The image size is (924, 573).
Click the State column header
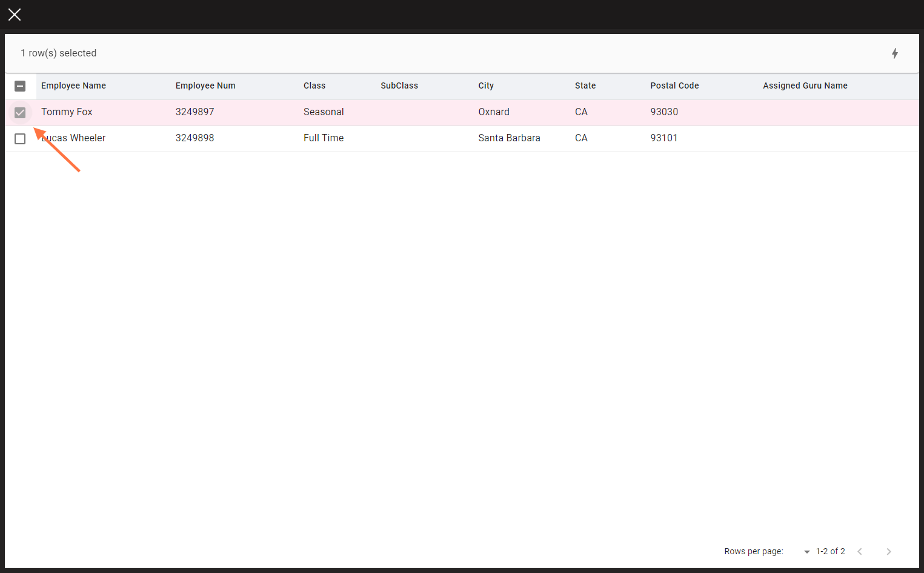[585, 85]
